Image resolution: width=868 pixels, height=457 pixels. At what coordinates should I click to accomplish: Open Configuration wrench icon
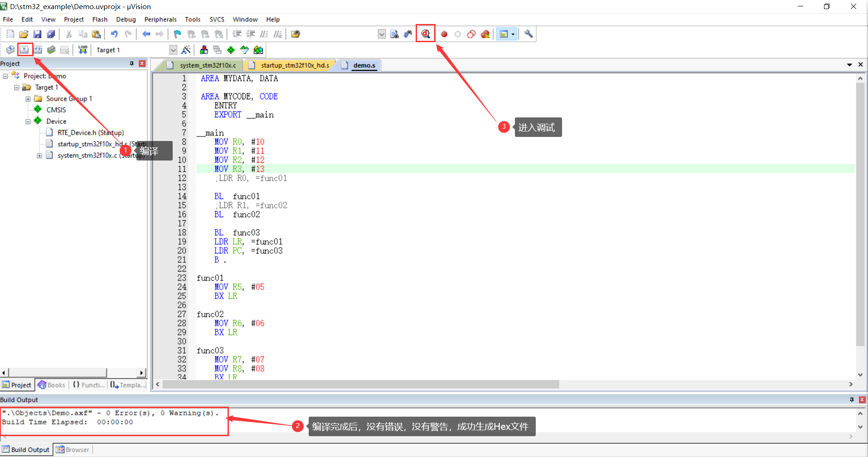click(529, 34)
